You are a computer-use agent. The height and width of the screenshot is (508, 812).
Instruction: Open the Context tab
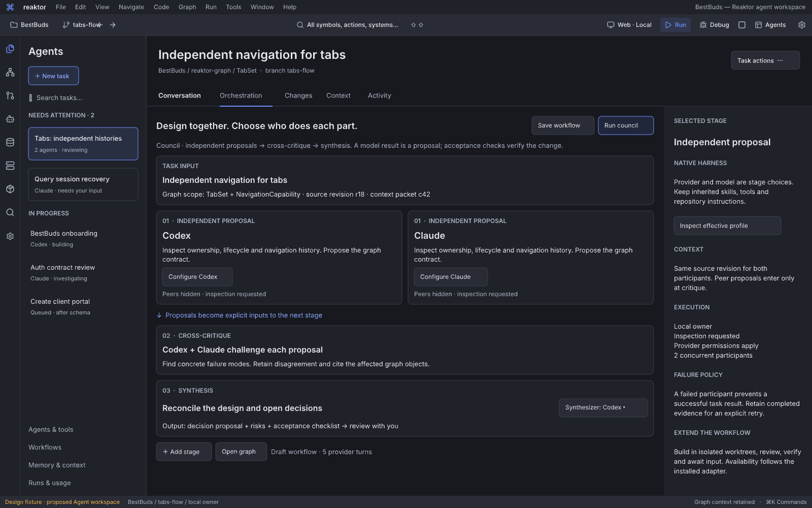click(x=339, y=96)
